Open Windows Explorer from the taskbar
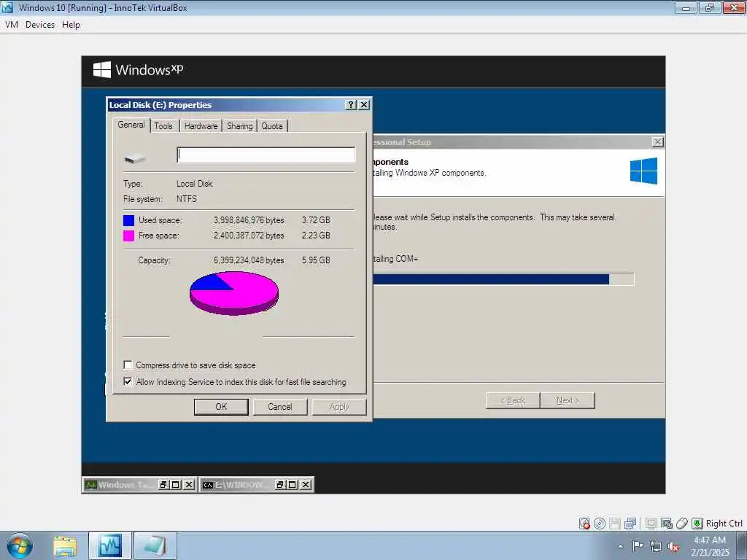 click(65, 545)
